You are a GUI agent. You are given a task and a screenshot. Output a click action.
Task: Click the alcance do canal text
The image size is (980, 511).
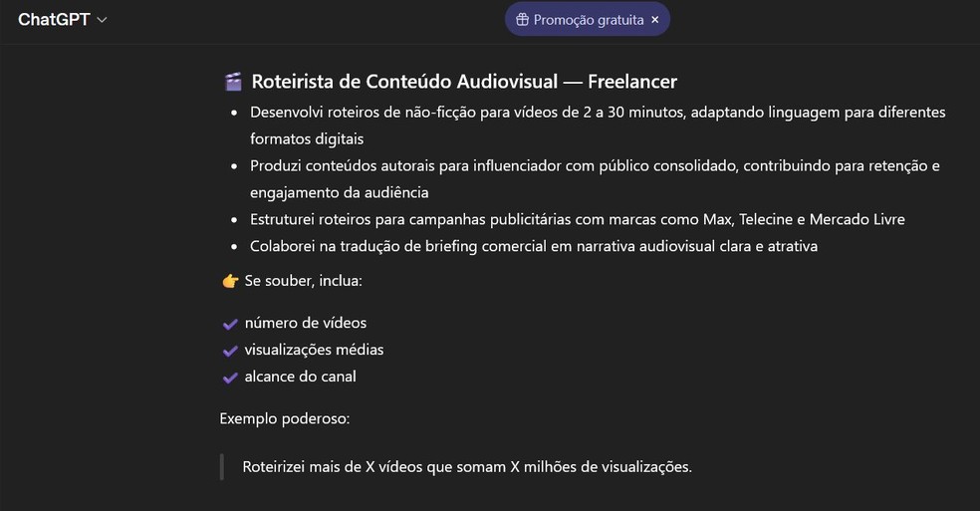click(x=300, y=378)
